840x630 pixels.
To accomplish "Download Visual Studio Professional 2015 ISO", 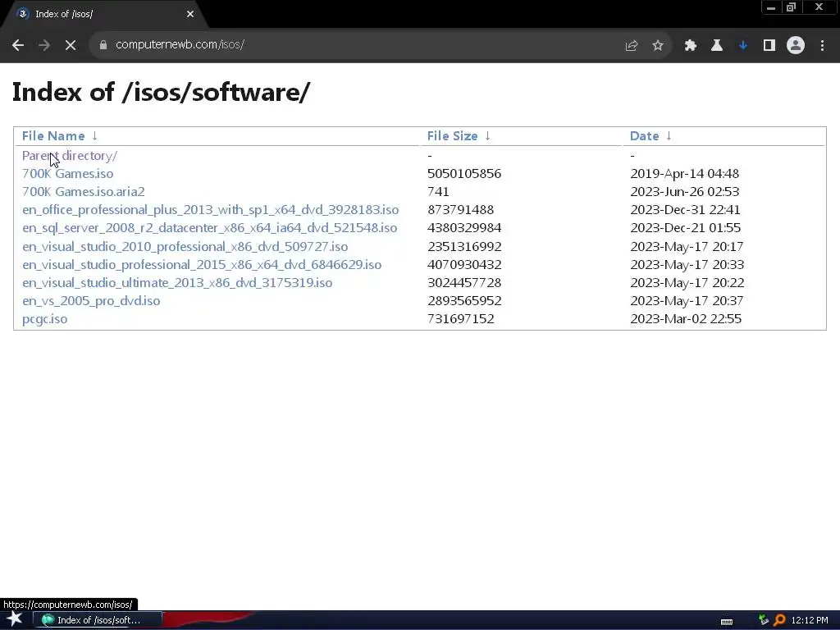I will click(202, 265).
